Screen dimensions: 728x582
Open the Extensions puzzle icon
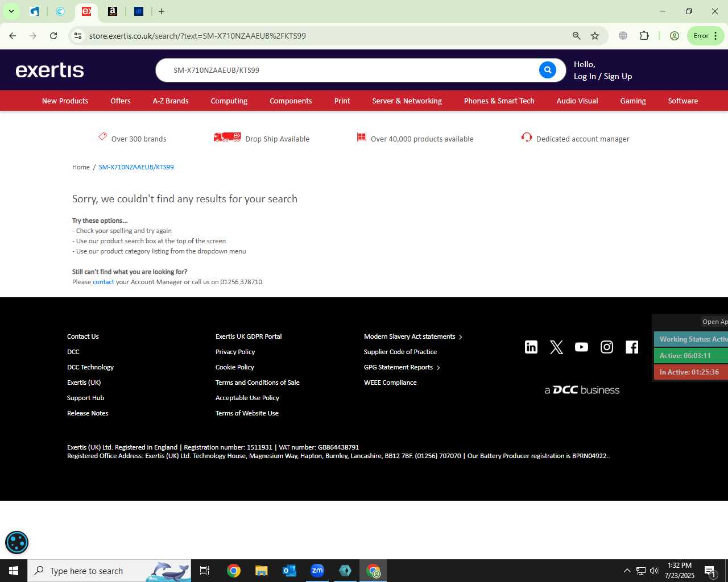tap(644, 36)
